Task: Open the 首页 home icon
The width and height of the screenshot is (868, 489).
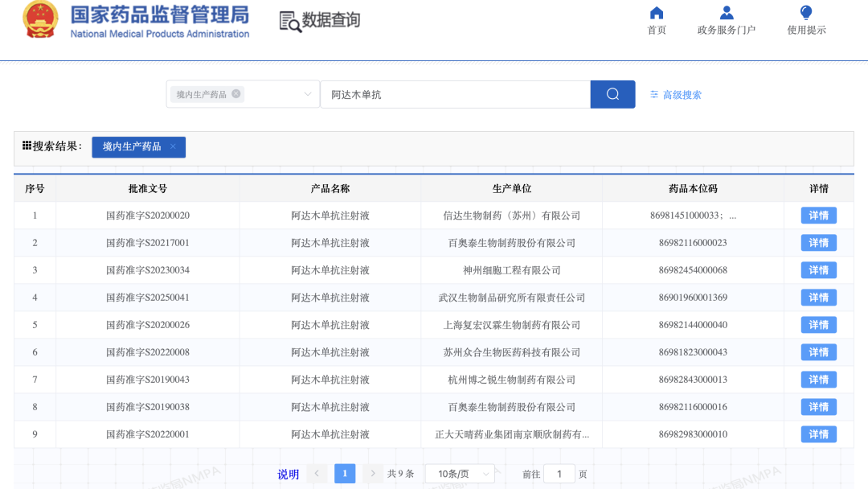Action: 657,13
